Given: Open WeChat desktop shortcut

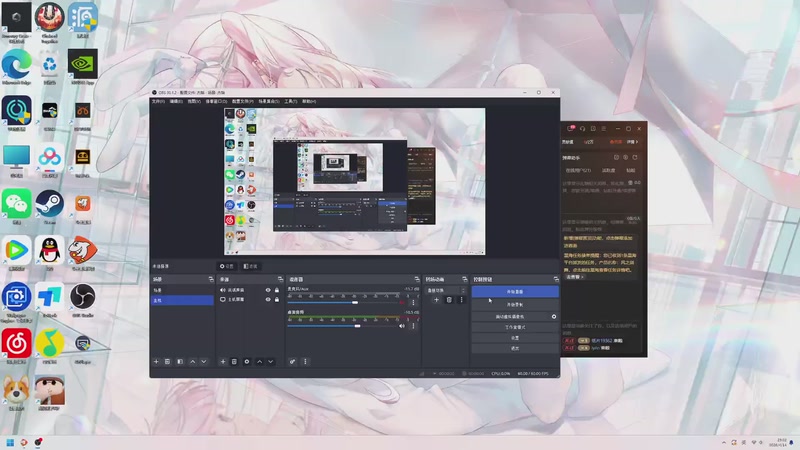Looking at the screenshot, I should click(16, 206).
